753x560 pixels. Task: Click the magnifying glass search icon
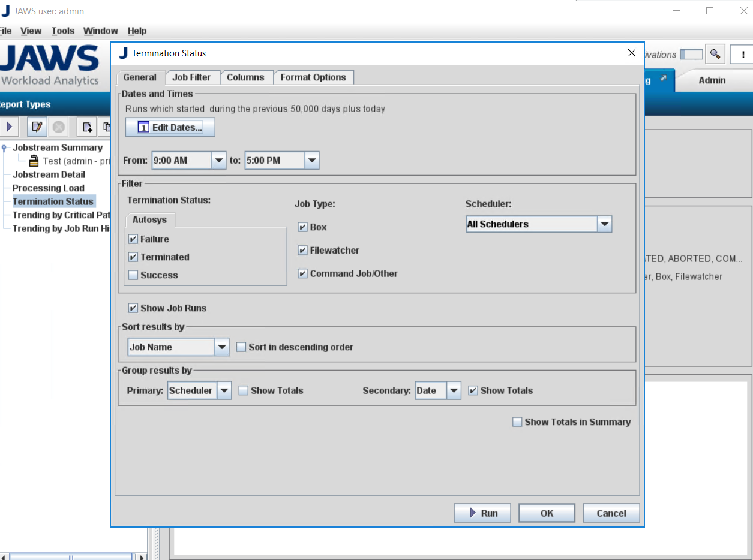pos(715,54)
